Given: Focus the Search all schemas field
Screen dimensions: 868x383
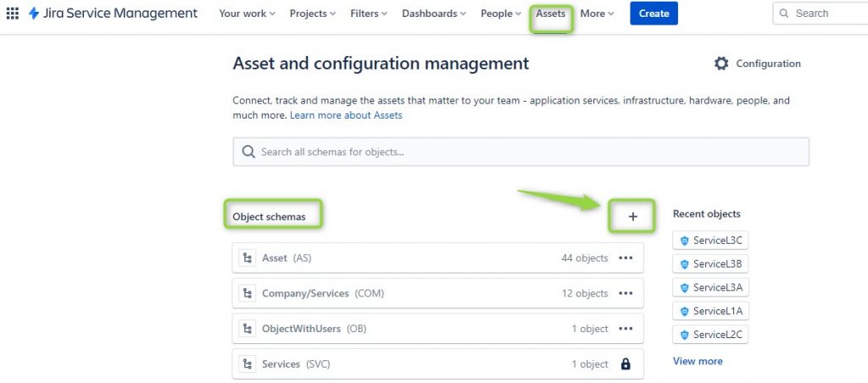Looking at the screenshot, I should [x=521, y=152].
